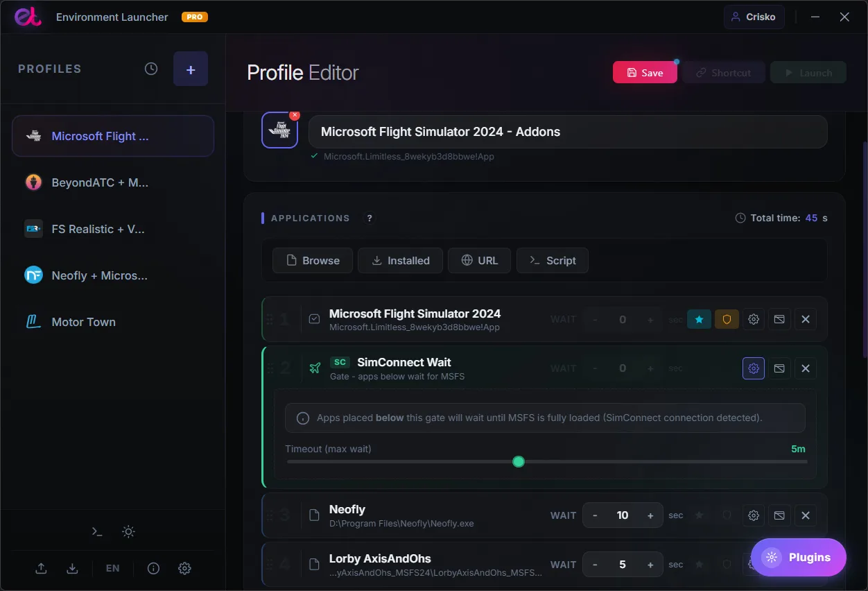Toggle admin shield on Microsoft Flight Simulator 2024
Image resolution: width=868 pixels, height=591 pixels.
tap(727, 319)
